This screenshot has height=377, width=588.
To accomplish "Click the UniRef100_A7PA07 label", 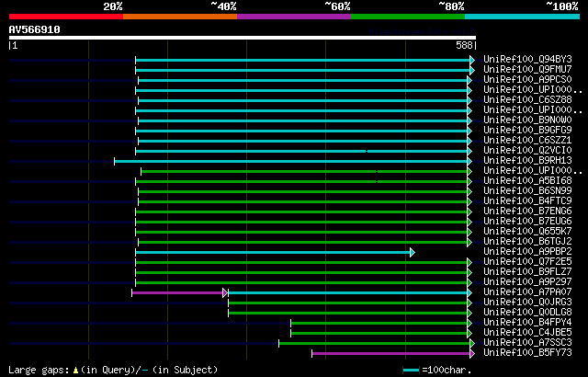I will click(527, 292).
